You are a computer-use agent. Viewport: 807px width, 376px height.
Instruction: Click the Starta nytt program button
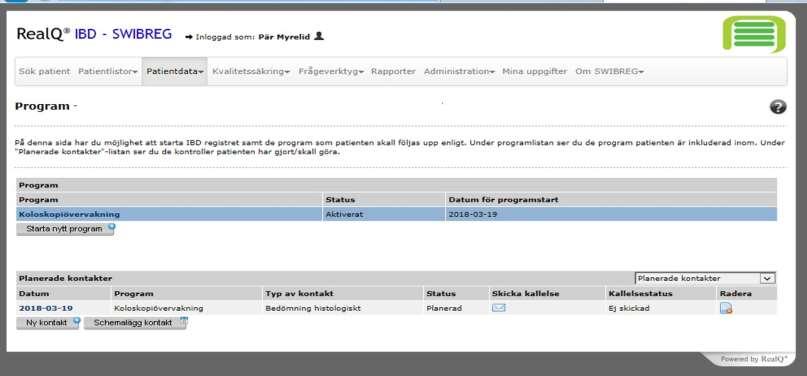[65, 229]
